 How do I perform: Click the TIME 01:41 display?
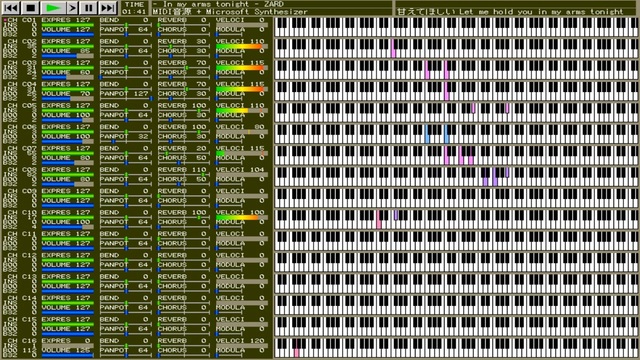click(x=134, y=8)
